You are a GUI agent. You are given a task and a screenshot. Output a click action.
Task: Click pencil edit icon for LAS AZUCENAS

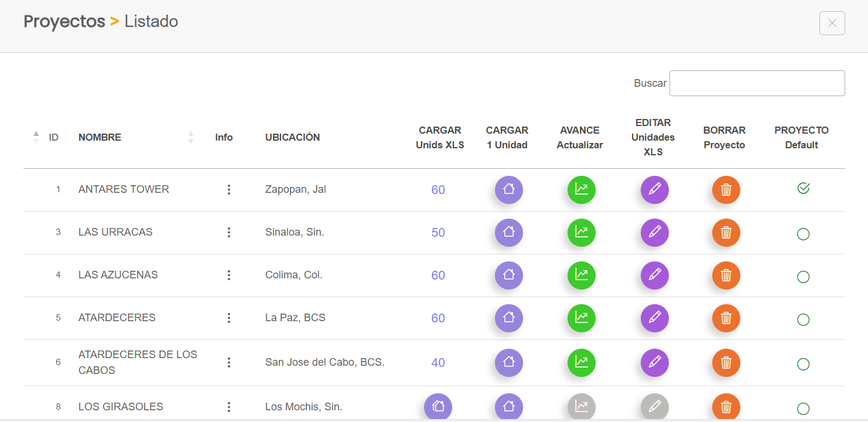click(x=654, y=275)
